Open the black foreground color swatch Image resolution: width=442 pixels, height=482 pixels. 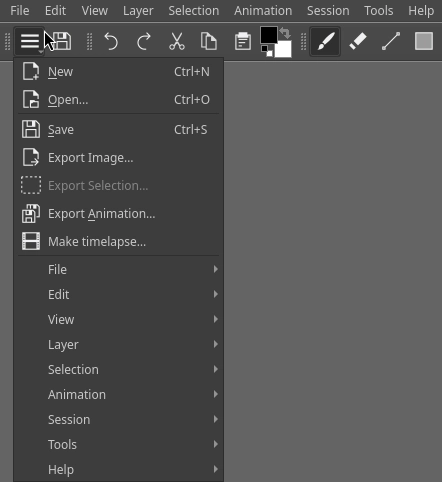pos(268,35)
